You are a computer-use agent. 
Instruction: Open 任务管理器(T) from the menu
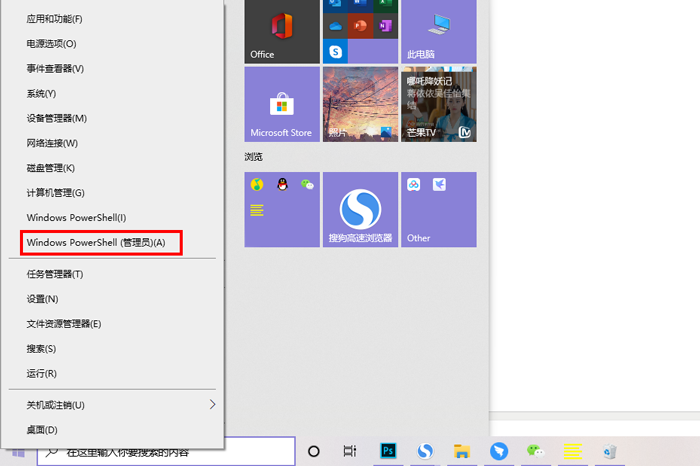(112, 274)
